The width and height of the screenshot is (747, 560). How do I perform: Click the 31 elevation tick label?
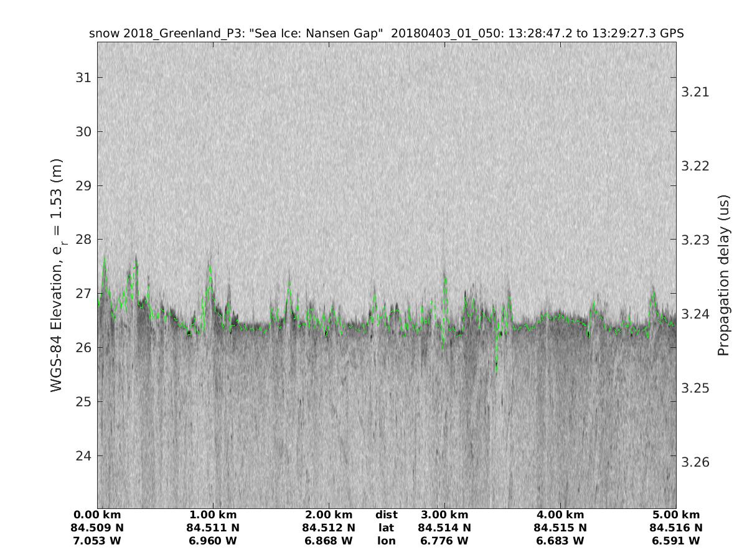(x=82, y=78)
